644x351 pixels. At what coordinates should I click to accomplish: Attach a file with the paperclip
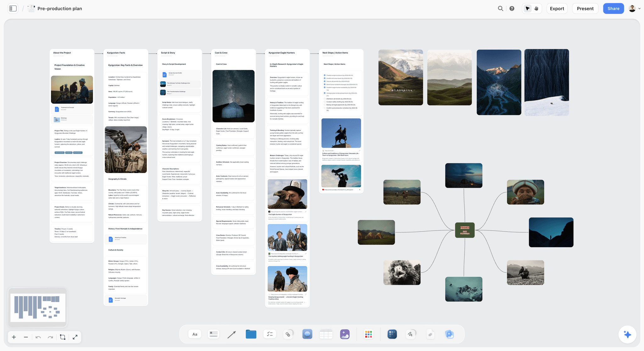pos(430,334)
